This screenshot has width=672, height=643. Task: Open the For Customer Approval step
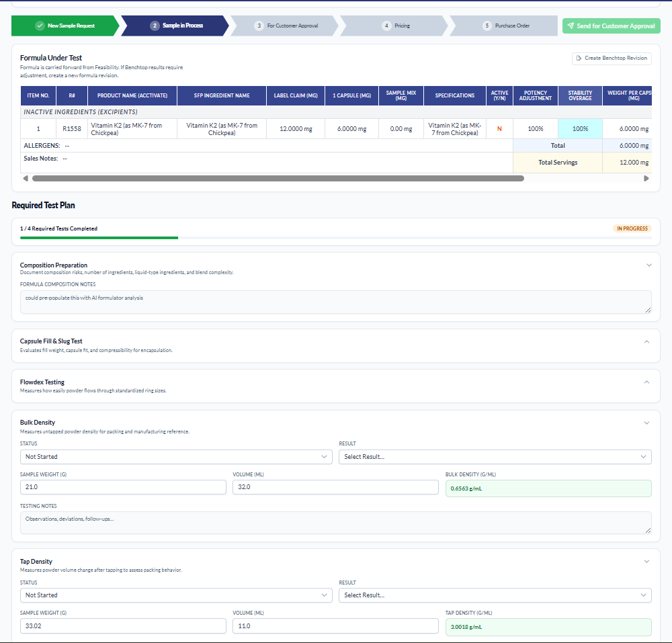pos(285,26)
